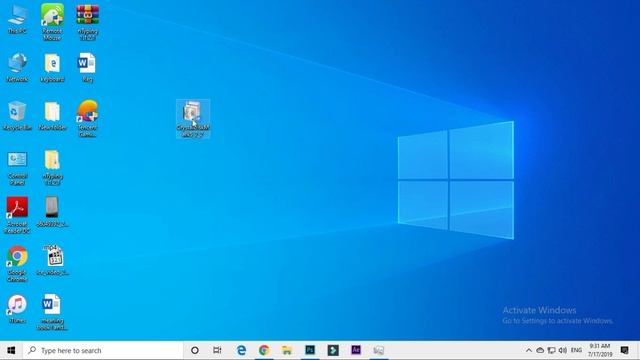Open the Action Center notifications icon
The width and height of the screenshot is (640, 360).
pyautogui.click(x=624, y=350)
